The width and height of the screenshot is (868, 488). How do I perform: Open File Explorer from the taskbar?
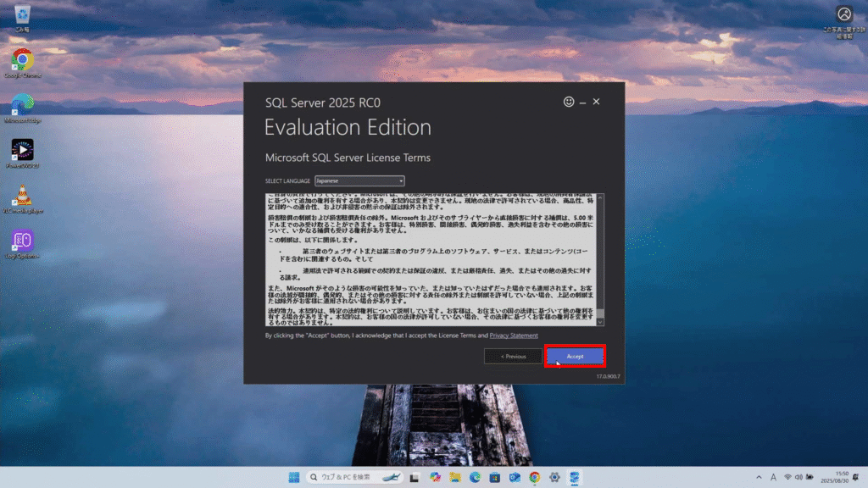point(455,477)
